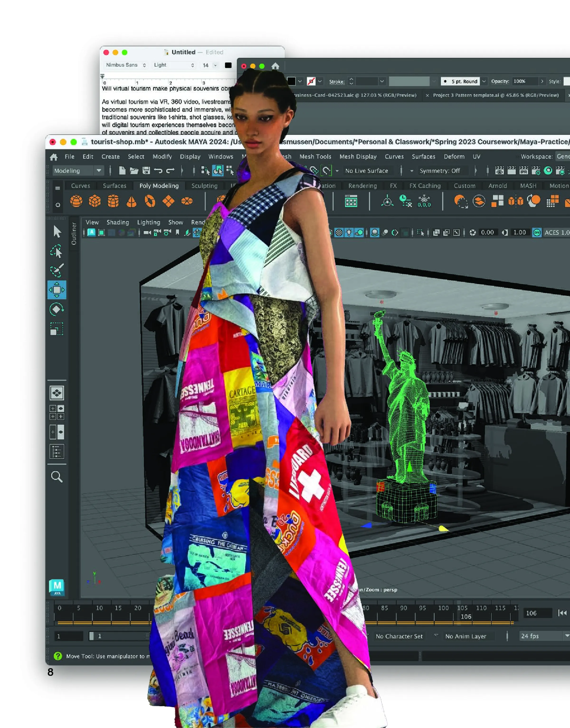The height and width of the screenshot is (728, 570).
Task: Click the Save Scene floppy disk icon
Action: [146, 170]
